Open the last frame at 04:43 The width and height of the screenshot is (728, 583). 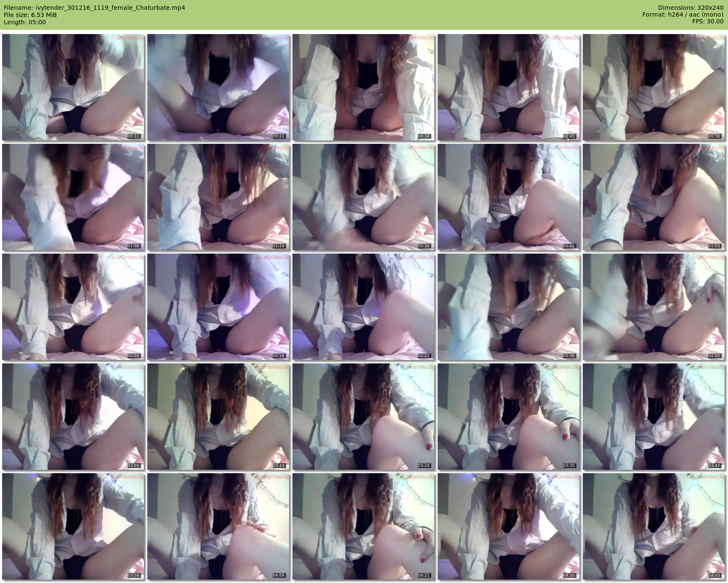tap(654, 526)
